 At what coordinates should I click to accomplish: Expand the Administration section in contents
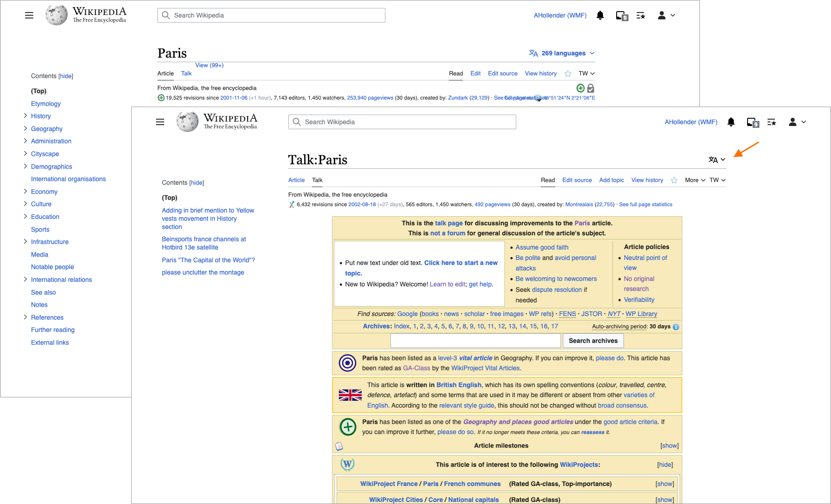click(25, 141)
